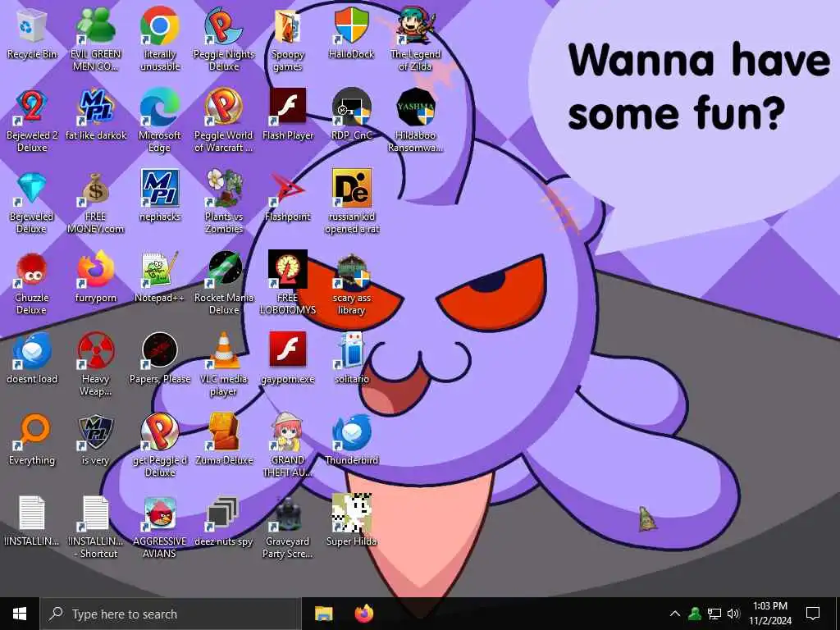The image size is (840, 630).
Task: Click the Bejeweled Deluxe diamond icon
Action: [x=32, y=189]
